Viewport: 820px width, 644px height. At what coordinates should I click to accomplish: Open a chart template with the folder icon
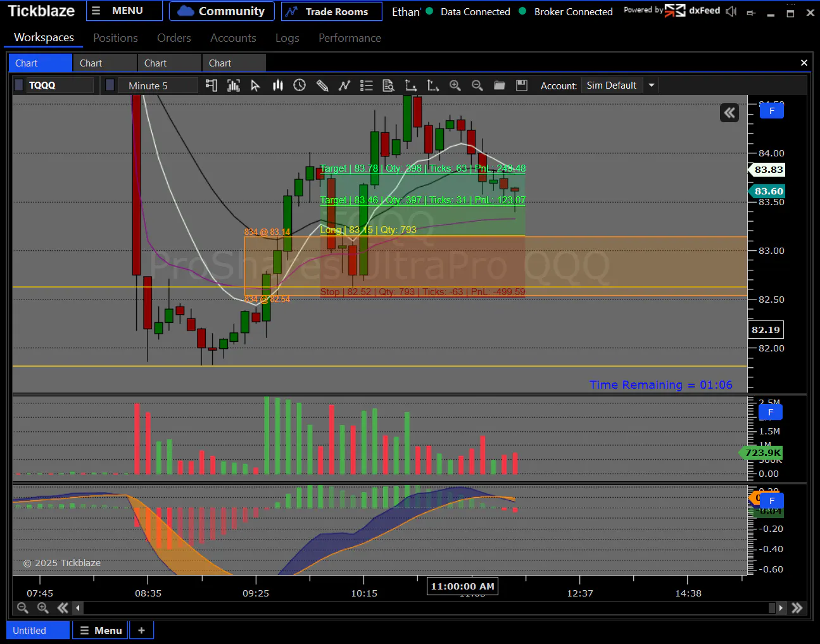(500, 85)
